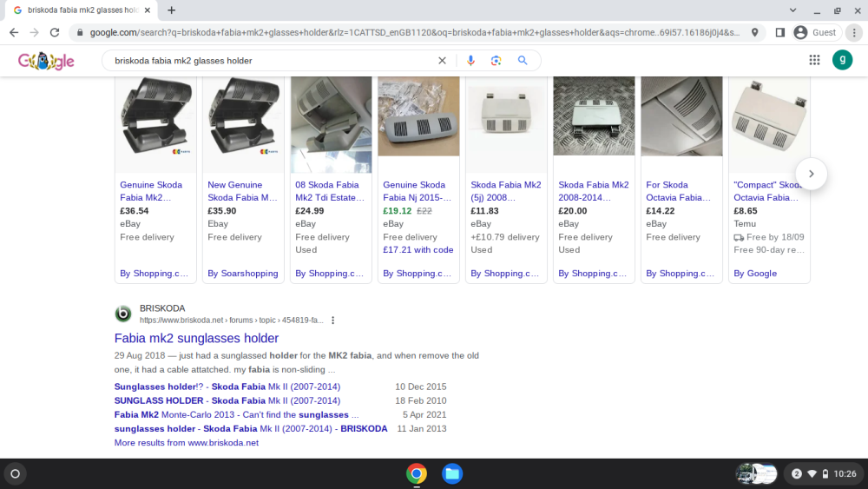Open For Skoda Octavia Fabia £14.22 listing
The width and height of the screenshot is (868, 489).
678,191
